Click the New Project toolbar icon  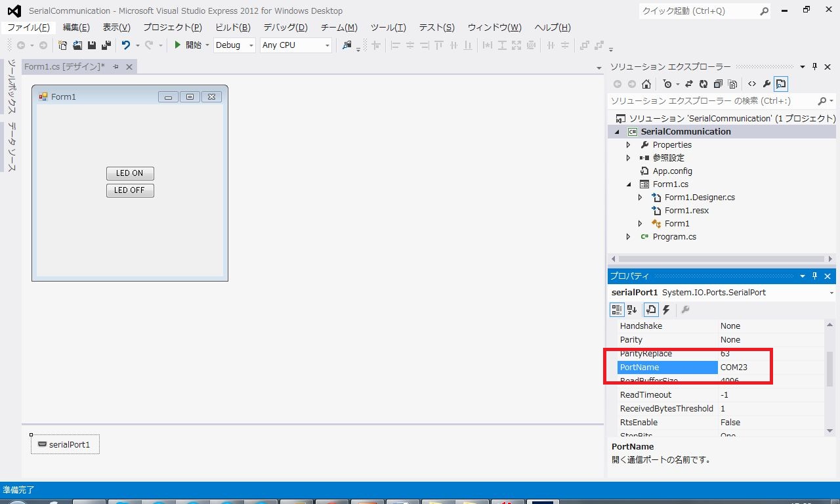click(x=63, y=45)
